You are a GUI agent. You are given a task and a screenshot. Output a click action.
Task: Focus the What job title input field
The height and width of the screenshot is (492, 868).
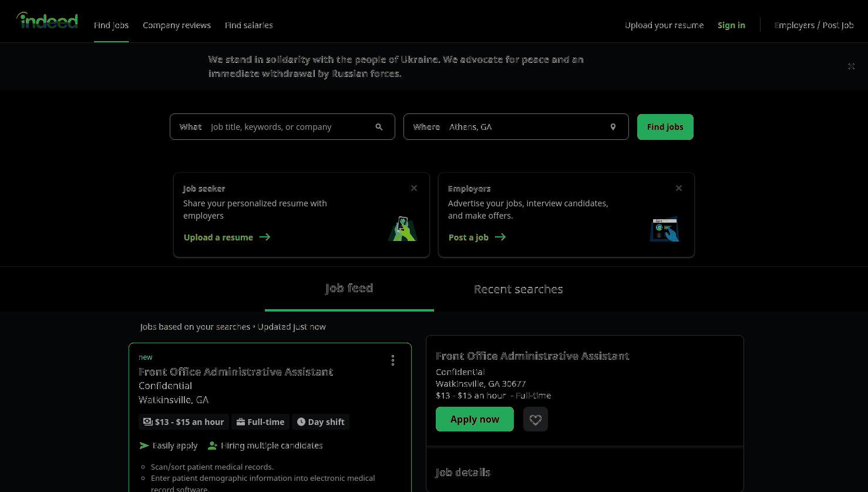coord(282,127)
